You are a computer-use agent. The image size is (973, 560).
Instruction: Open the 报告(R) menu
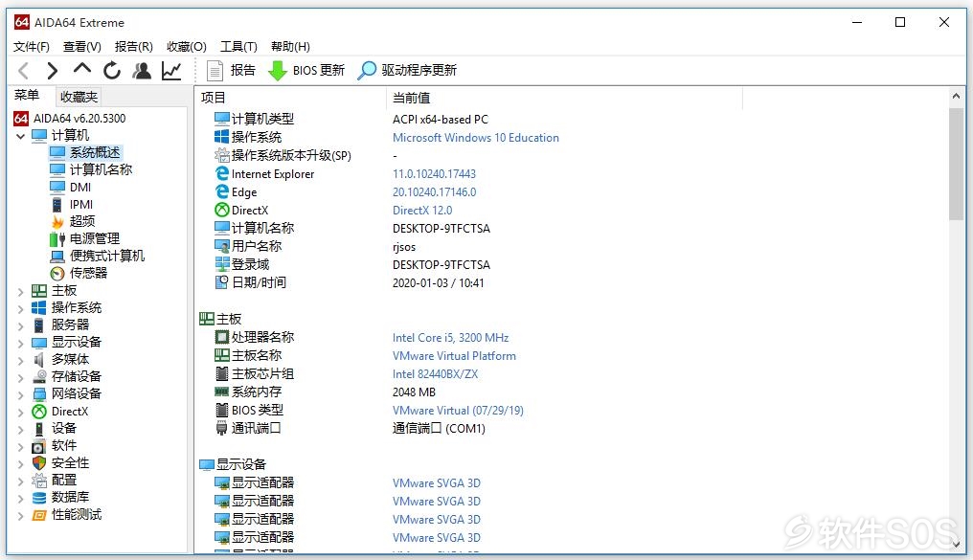[x=133, y=47]
